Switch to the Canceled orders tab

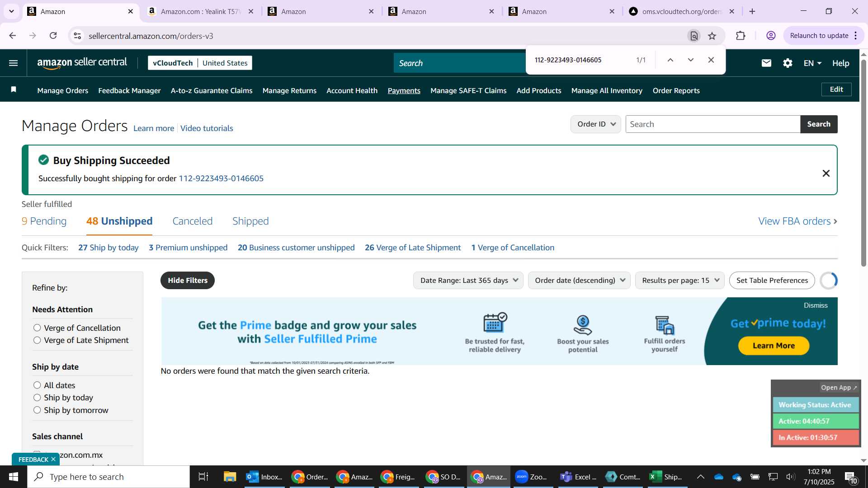click(192, 221)
